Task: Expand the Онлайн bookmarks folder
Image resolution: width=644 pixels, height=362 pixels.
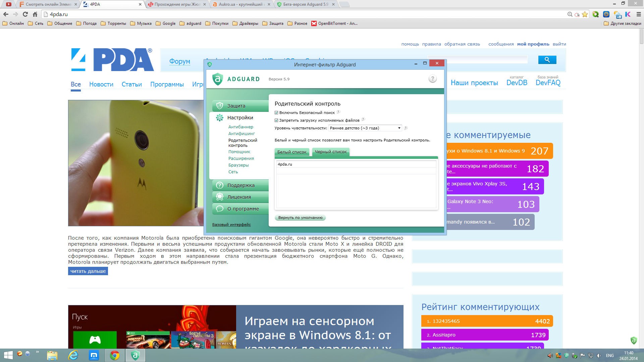Action: (x=13, y=23)
